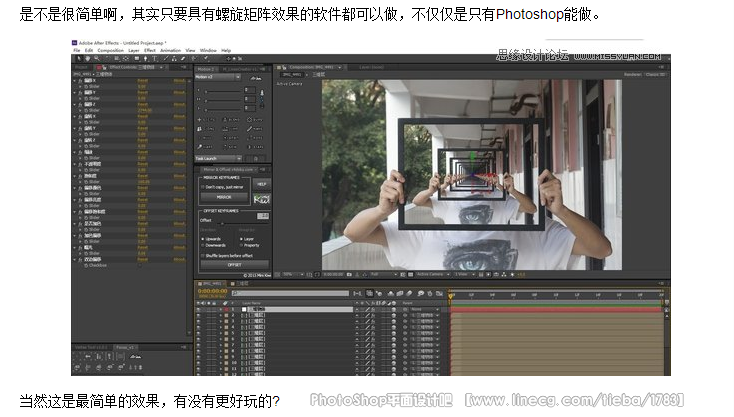734x417 pixels.
Task: Click the brainstorm speech-bubble icon in timeline
Action: click(x=420, y=293)
